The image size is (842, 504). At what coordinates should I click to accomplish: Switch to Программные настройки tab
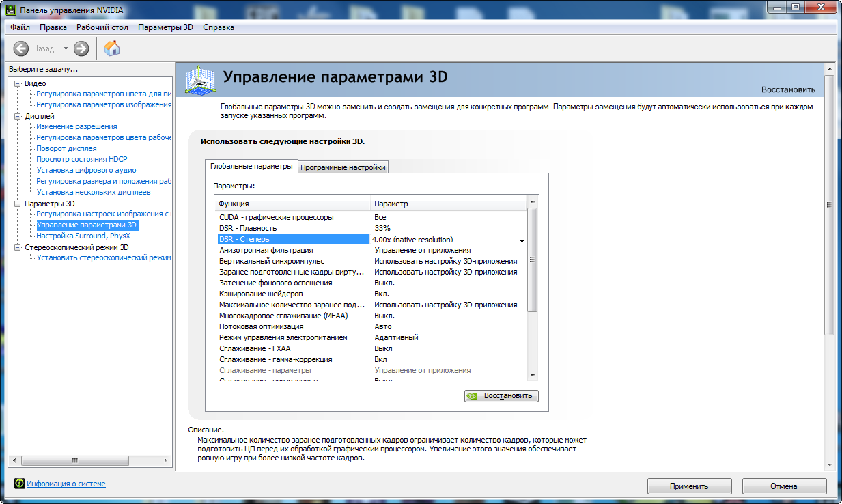pos(343,167)
